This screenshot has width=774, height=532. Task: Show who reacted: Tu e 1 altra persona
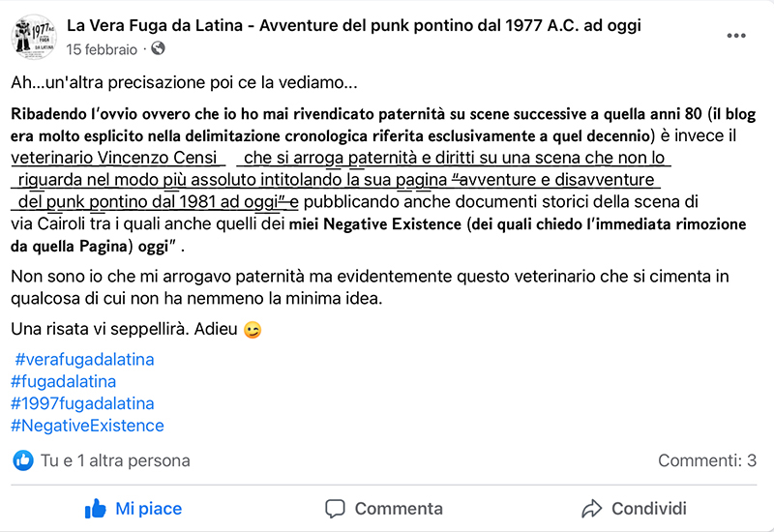pos(115,460)
